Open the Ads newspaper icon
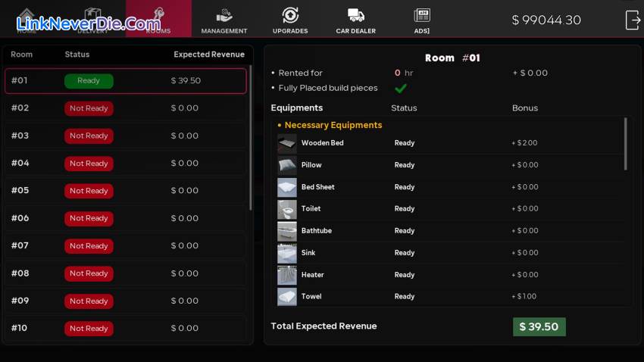Viewport: 644px width, 362px height. (x=422, y=16)
